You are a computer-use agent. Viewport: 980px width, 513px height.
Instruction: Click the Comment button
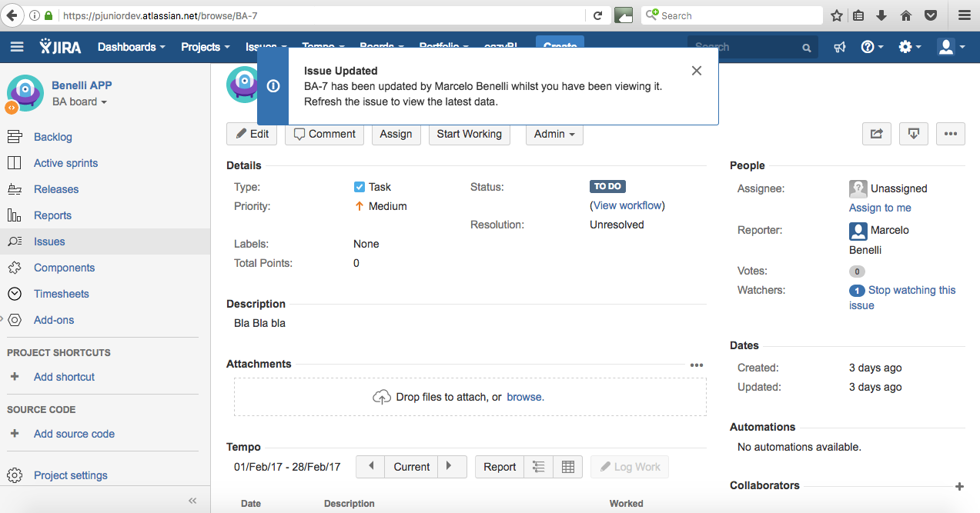point(324,134)
